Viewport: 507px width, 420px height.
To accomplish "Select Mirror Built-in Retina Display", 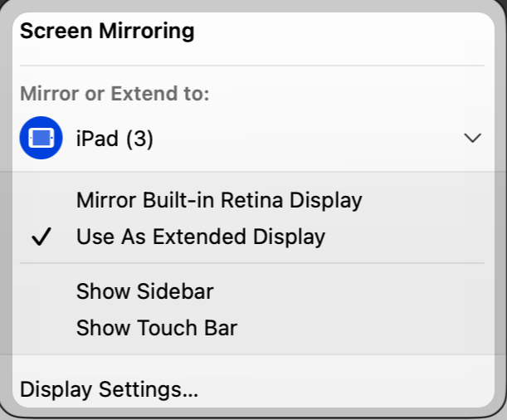I will pos(219,200).
